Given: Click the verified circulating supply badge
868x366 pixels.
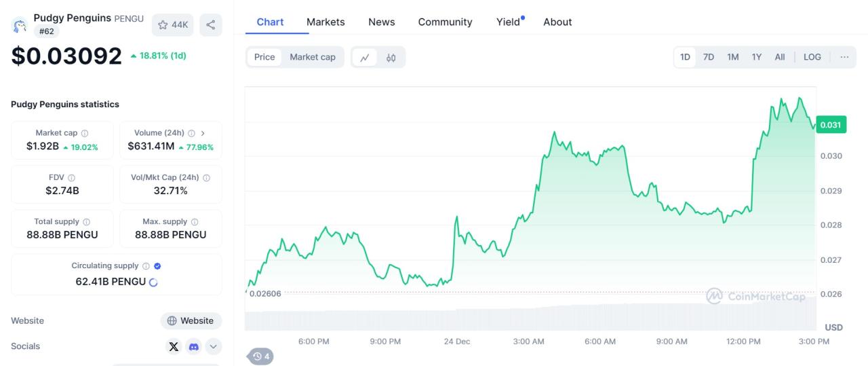Looking at the screenshot, I should coord(158,266).
